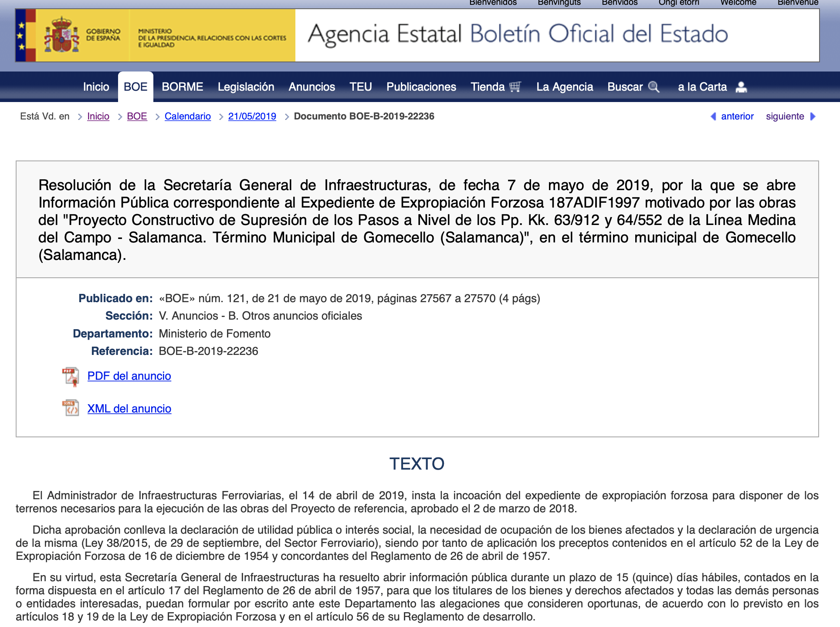The image size is (840, 627).
Task: Open the BORME menu item
Action: pos(182,87)
